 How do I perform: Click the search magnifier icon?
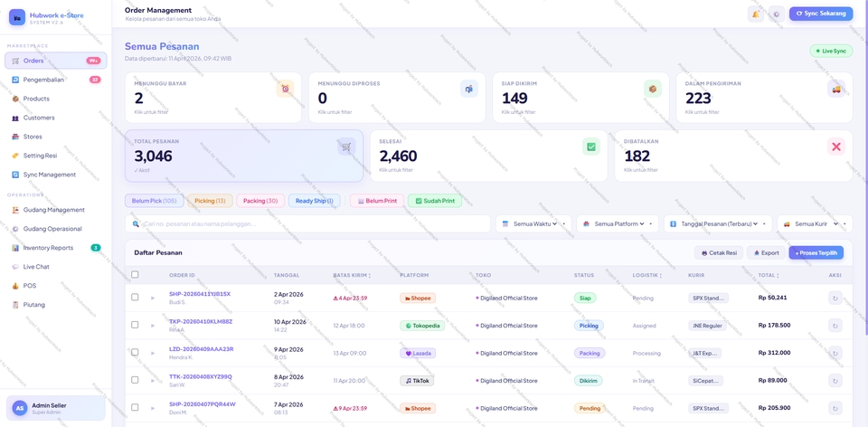pyautogui.click(x=136, y=223)
